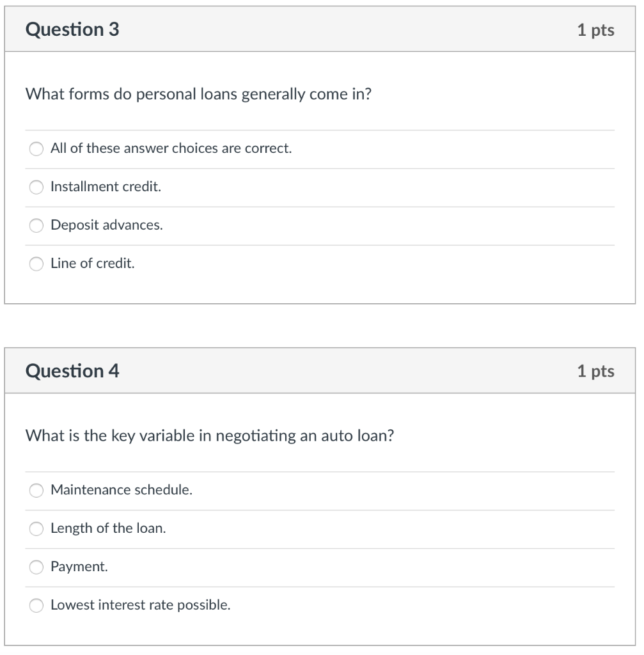Click the 'Installment credit' answer text
This screenshot has width=644, height=655.
tap(107, 187)
